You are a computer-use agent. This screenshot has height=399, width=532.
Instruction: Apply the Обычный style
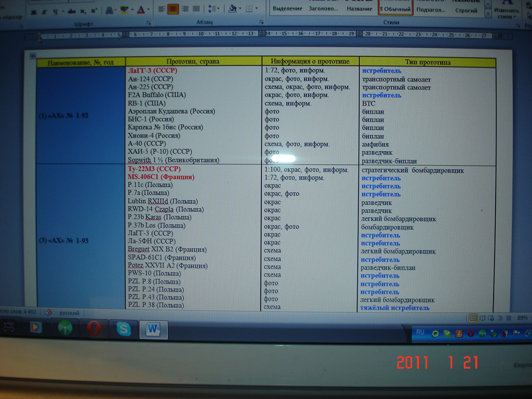[x=395, y=9]
